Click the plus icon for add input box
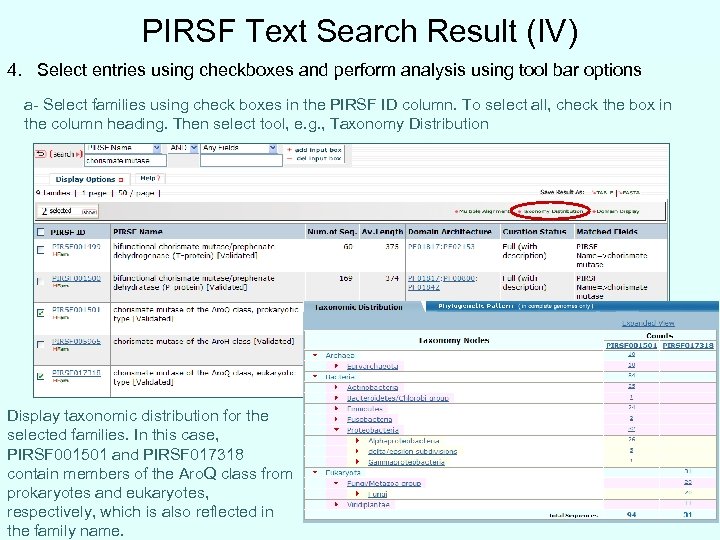 [289, 150]
